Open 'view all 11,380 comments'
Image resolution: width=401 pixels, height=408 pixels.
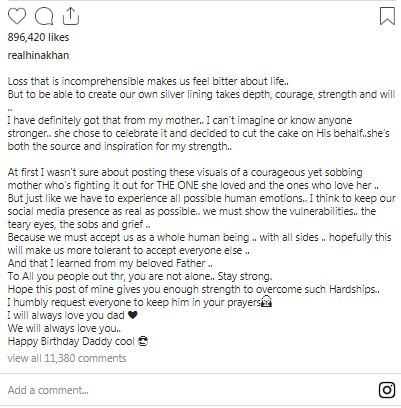click(x=67, y=358)
